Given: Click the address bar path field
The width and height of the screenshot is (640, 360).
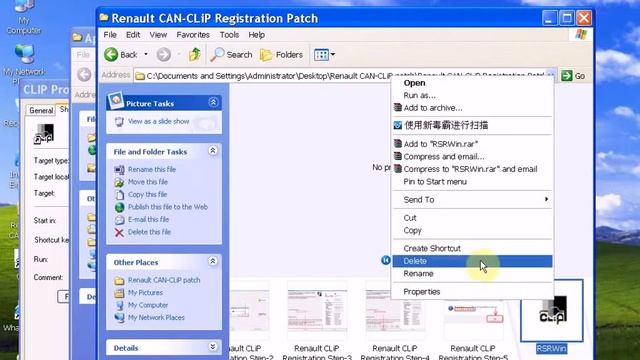Looking at the screenshot, I should pos(345,76).
